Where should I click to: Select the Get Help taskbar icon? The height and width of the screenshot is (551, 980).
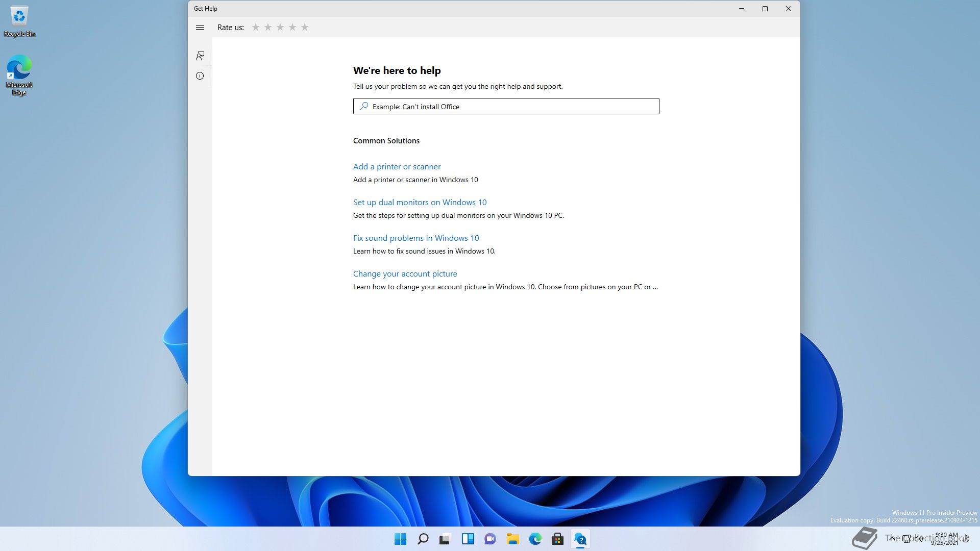pyautogui.click(x=580, y=539)
